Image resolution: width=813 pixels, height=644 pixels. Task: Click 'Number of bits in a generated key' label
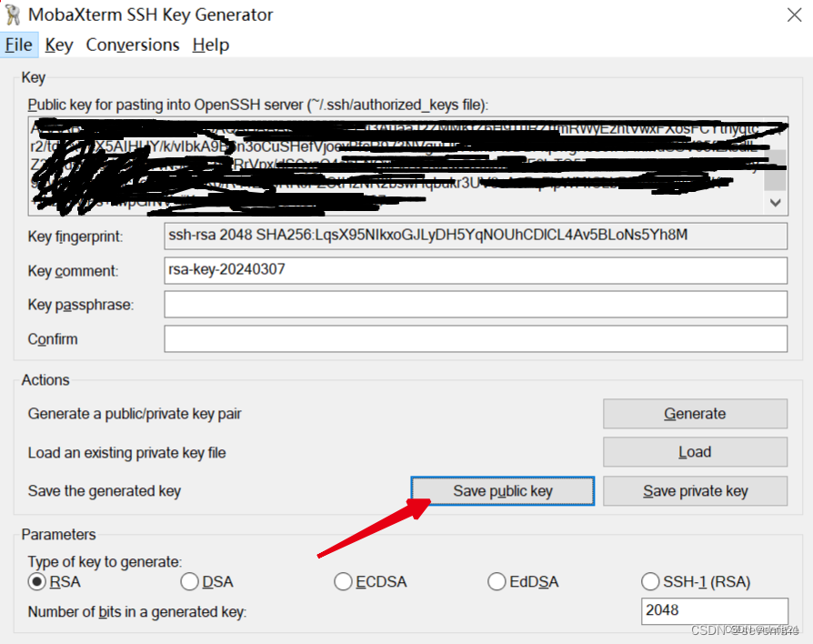pyautogui.click(x=137, y=612)
